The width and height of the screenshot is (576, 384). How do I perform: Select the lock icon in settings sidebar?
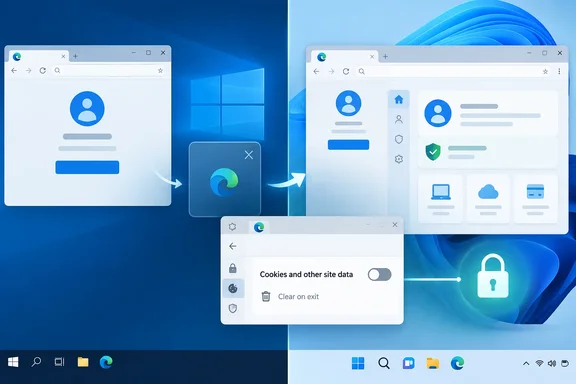[233, 268]
